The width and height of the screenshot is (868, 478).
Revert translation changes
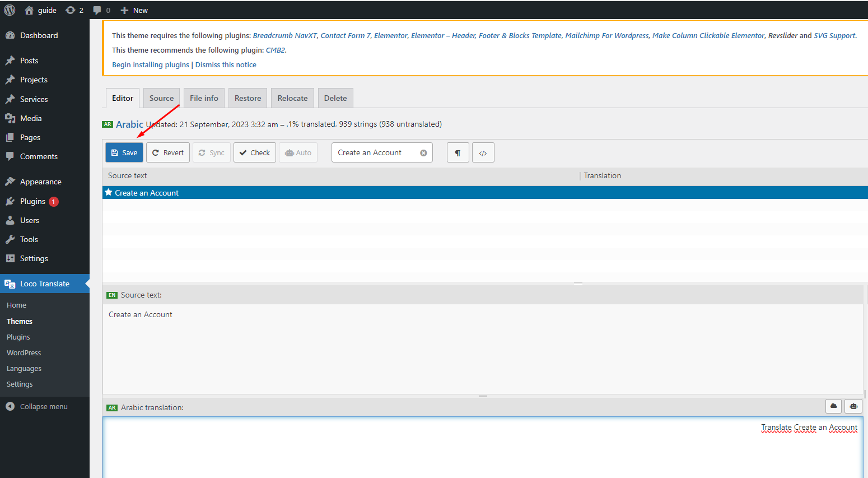pos(168,153)
